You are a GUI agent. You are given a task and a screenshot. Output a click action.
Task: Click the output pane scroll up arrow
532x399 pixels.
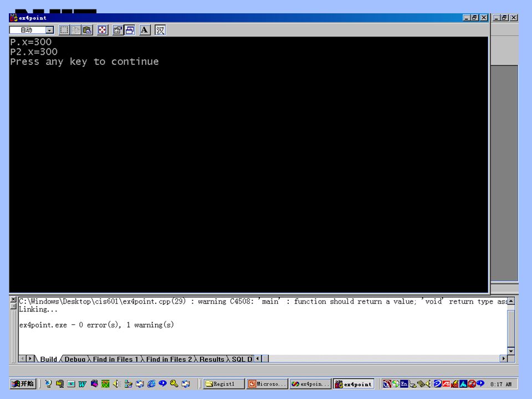pyautogui.click(x=511, y=300)
